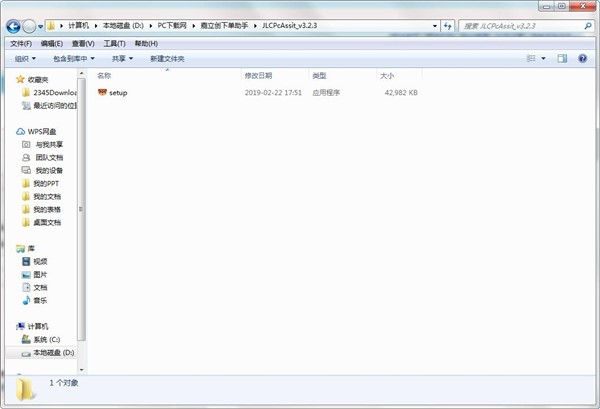Select 嘉立创下单助手 in the address breadcrumb
The width and height of the screenshot is (600, 409).
pyautogui.click(x=224, y=26)
